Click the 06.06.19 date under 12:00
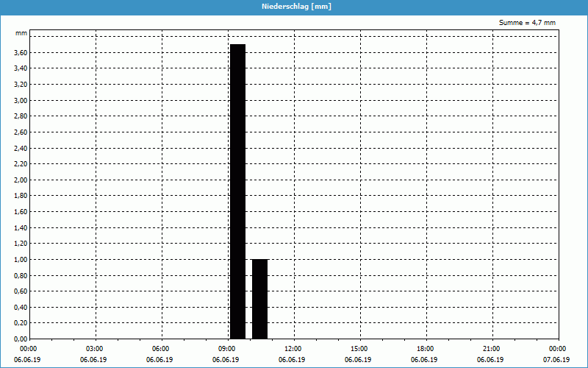Image resolution: width=588 pixels, height=368 pixels. (292, 360)
